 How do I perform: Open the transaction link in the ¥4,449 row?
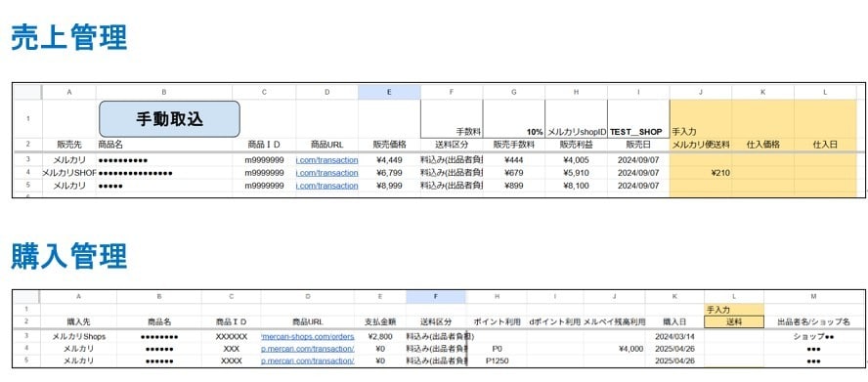click(326, 160)
